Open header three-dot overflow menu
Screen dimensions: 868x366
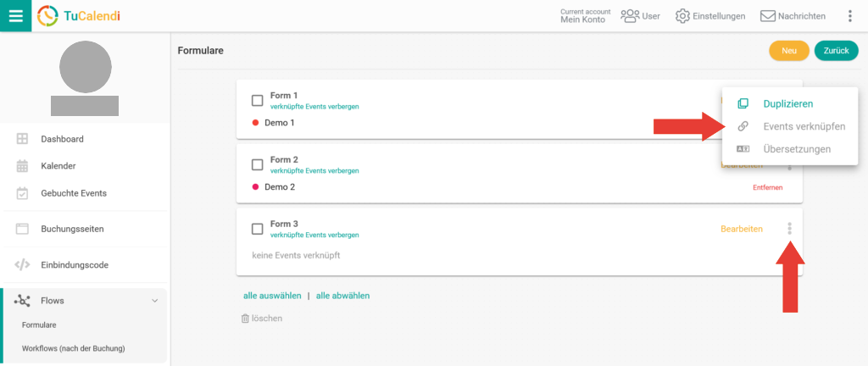pos(850,16)
